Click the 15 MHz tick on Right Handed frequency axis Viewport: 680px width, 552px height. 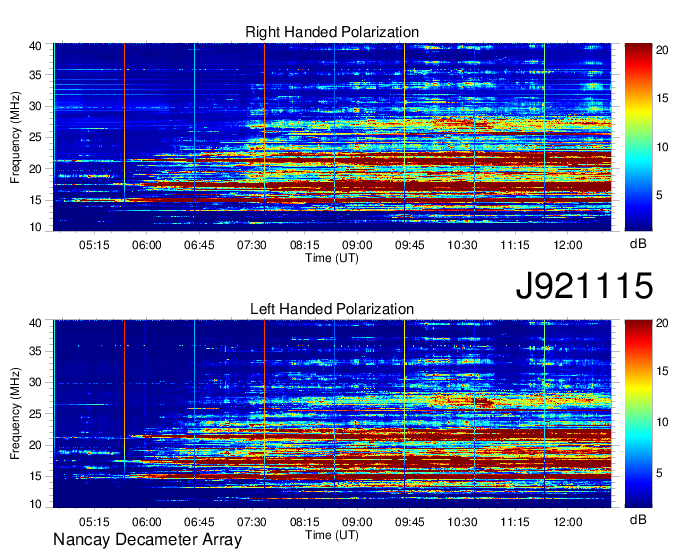pyautogui.click(x=35, y=200)
